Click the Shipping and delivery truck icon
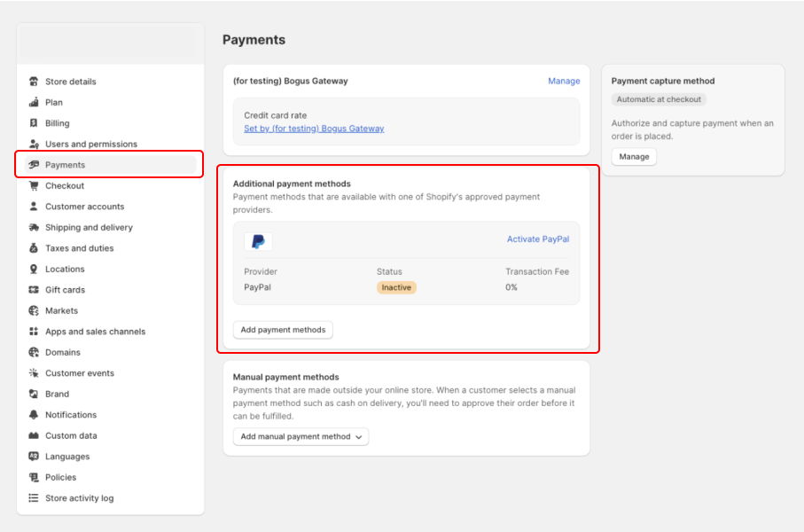804x532 pixels. click(34, 227)
